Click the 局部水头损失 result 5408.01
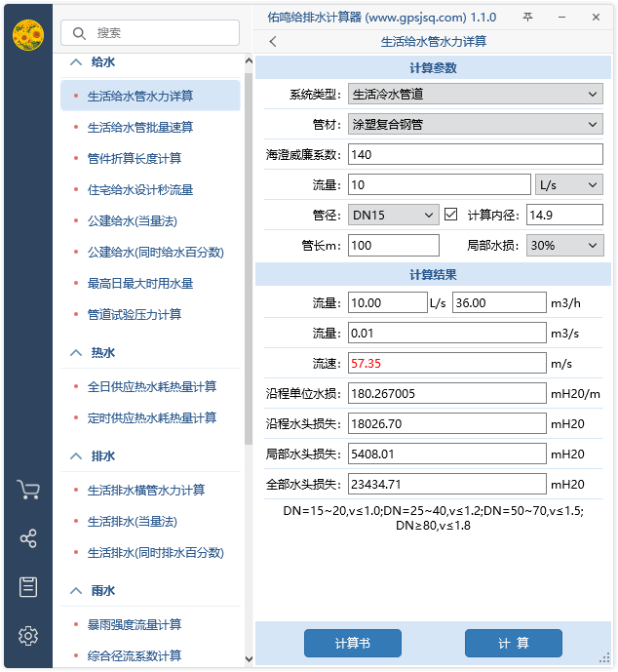This screenshot has width=618, height=672. [x=447, y=454]
